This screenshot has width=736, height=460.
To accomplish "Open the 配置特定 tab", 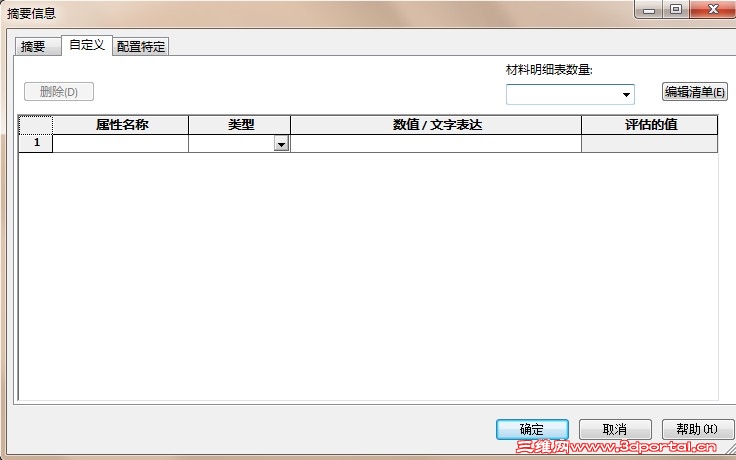I will pos(141,46).
